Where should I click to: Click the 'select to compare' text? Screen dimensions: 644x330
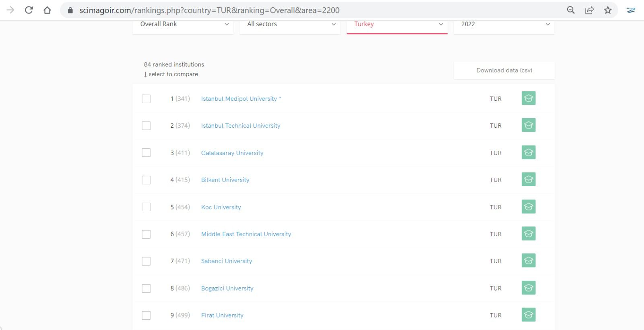point(173,74)
